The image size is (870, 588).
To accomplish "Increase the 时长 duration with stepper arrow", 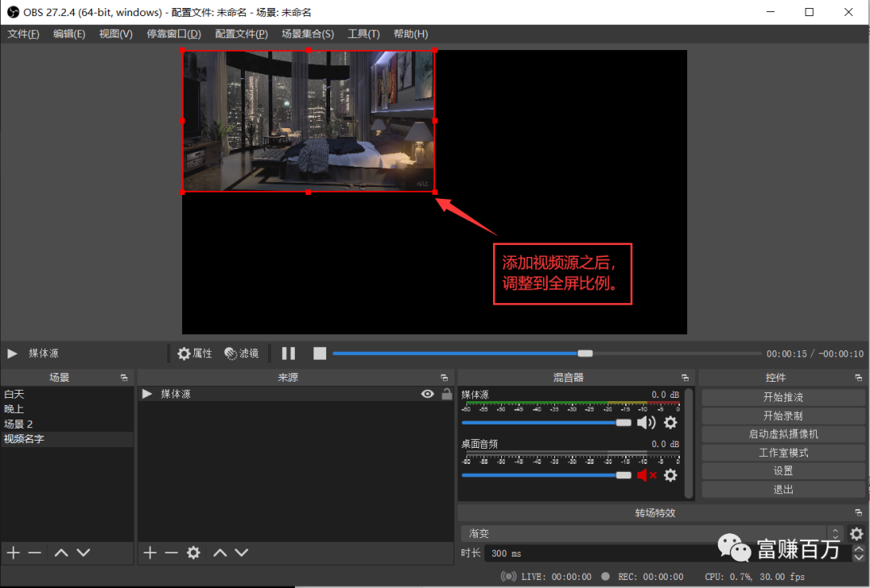I will point(858,549).
